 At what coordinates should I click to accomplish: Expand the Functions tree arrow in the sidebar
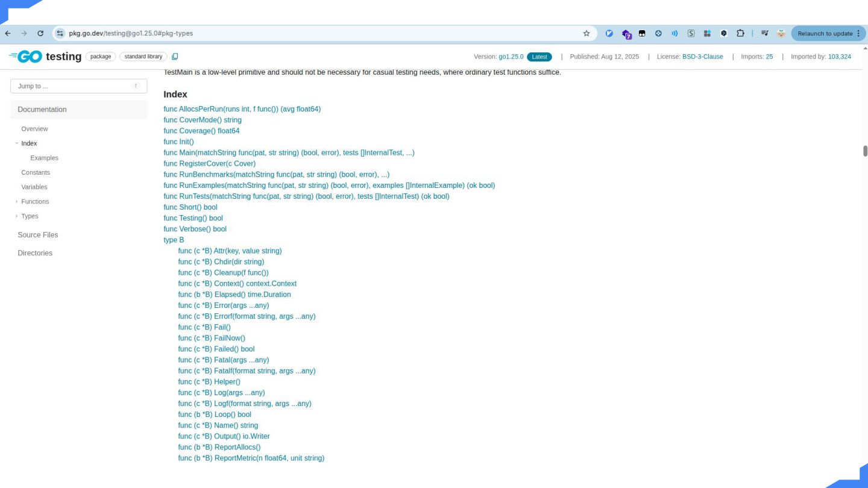(17, 201)
